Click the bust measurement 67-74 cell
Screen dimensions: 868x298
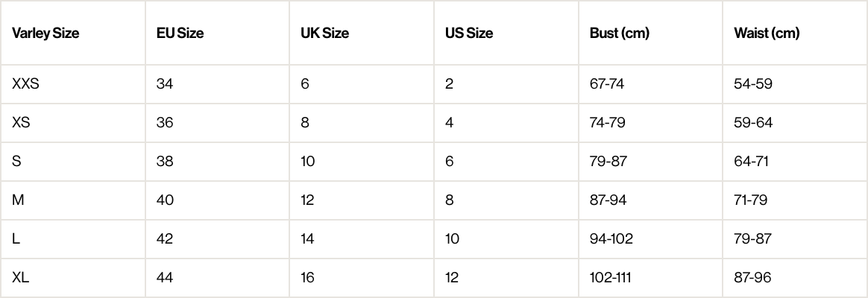(606, 83)
